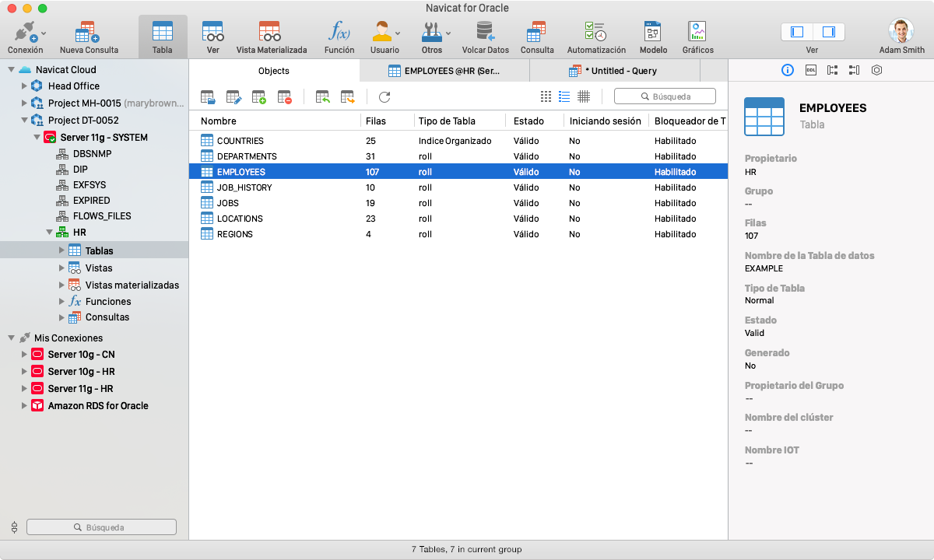Click the sidebar search field
The width and height of the screenshot is (934, 560).
pos(101,527)
